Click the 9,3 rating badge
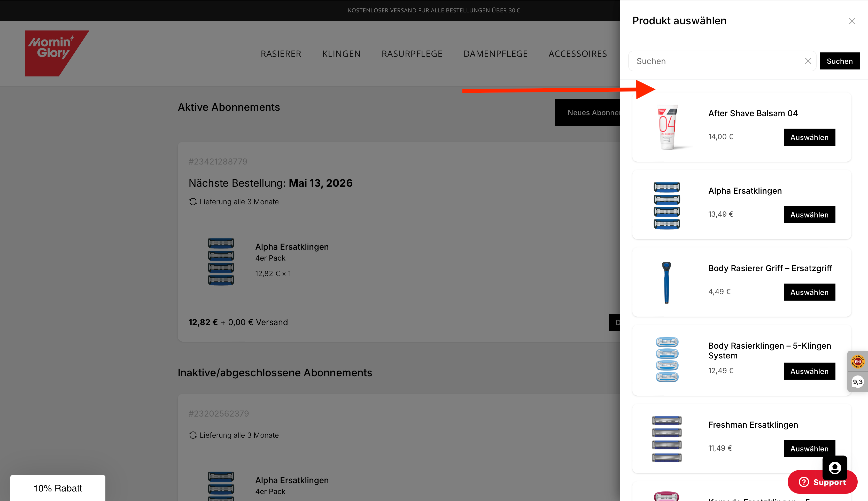 coord(857,382)
